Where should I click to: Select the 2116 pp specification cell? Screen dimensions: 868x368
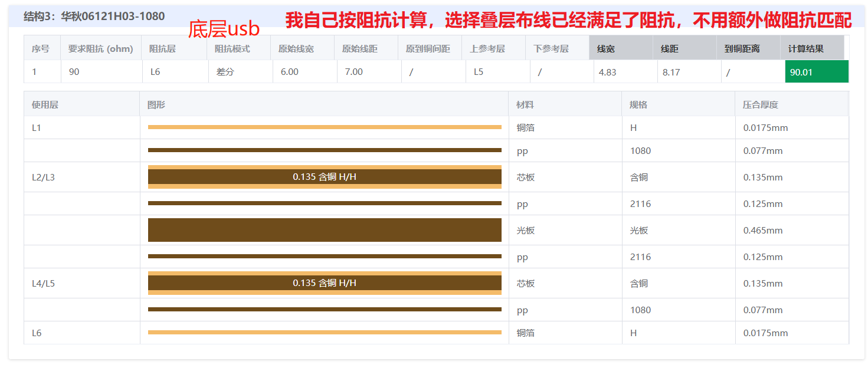[x=640, y=204]
